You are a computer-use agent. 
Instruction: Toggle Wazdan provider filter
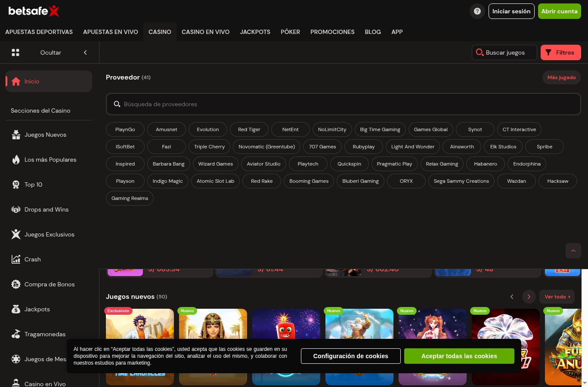517,181
